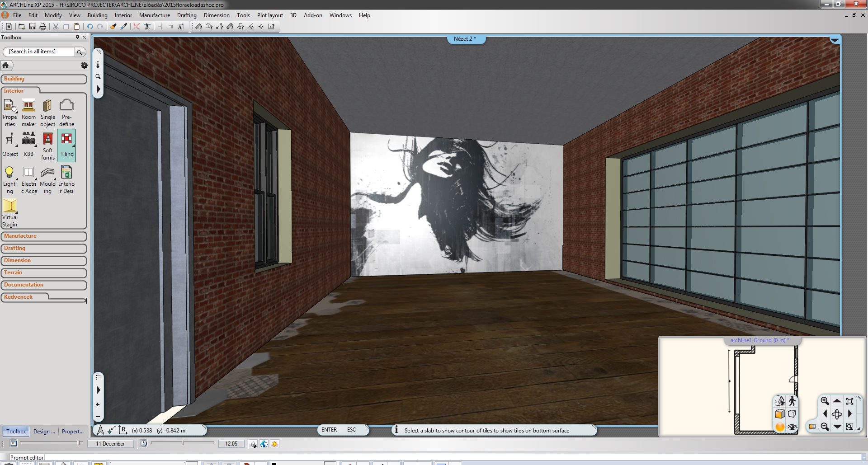Toggle the house perspective view icon

780,401
